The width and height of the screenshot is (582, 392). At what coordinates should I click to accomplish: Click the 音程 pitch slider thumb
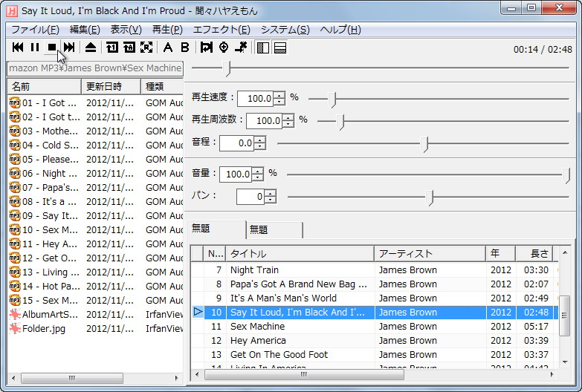(424, 144)
